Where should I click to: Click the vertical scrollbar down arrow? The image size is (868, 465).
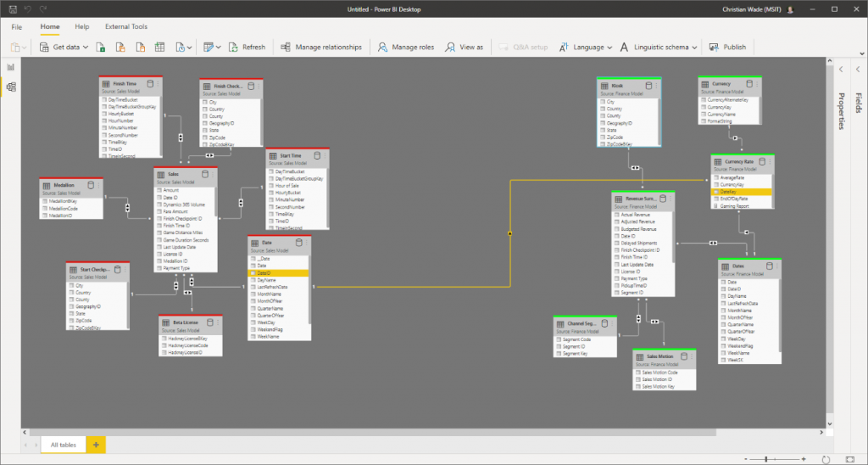click(x=829, y=423)
